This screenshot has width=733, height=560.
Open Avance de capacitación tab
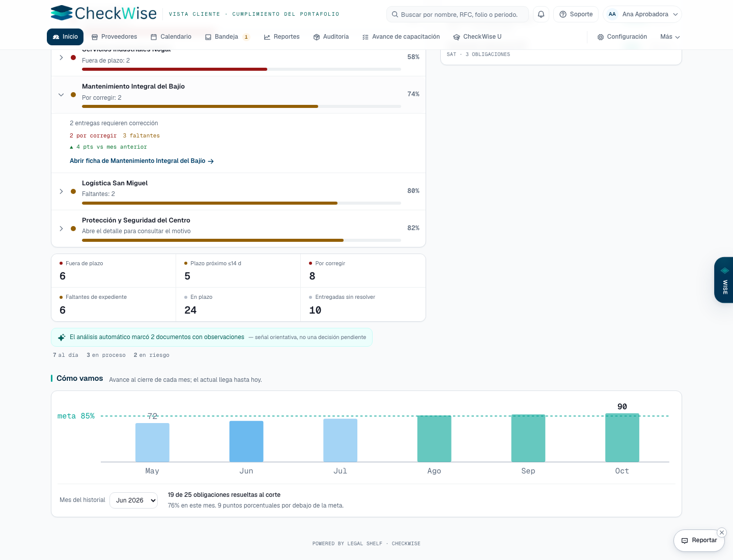point(401,37)
